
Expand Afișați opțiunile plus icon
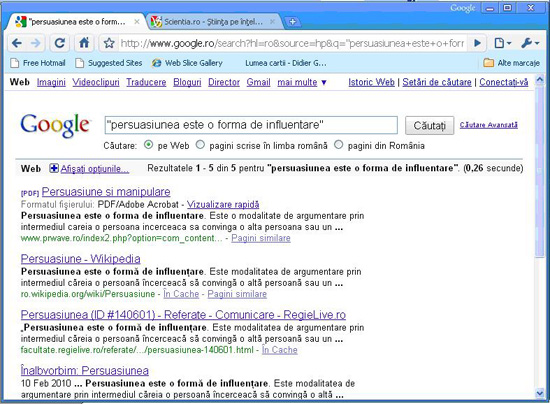54,169
